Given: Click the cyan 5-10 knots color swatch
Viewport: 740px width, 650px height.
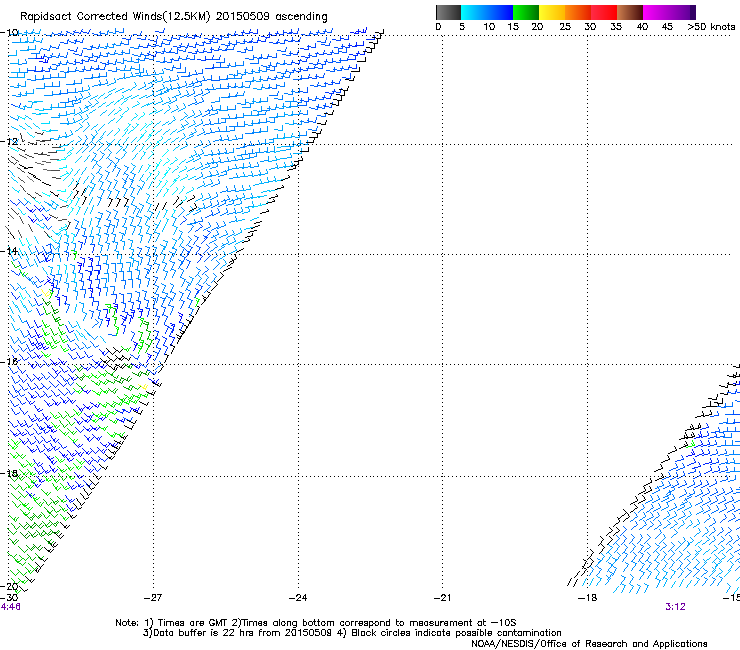Looking at the screenshot, I should 474,12.
